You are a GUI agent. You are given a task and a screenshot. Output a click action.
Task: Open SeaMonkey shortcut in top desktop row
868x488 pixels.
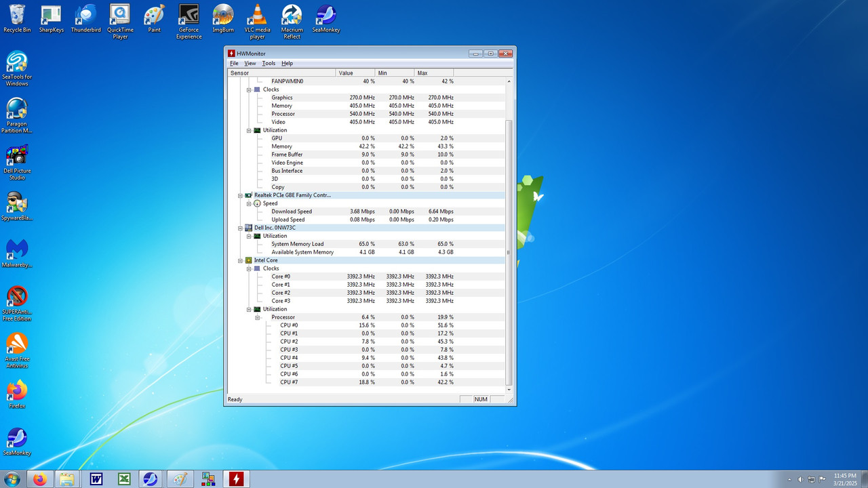[x=326, y=18]
